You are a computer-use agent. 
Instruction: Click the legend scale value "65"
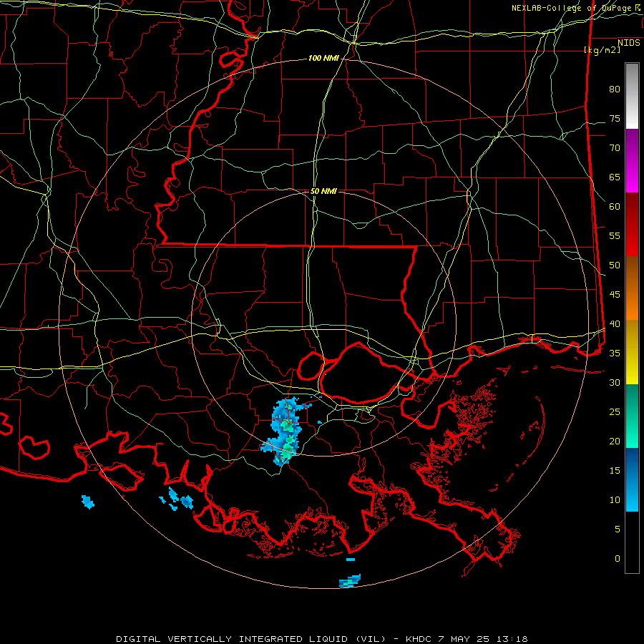click(x=615, y=177)
